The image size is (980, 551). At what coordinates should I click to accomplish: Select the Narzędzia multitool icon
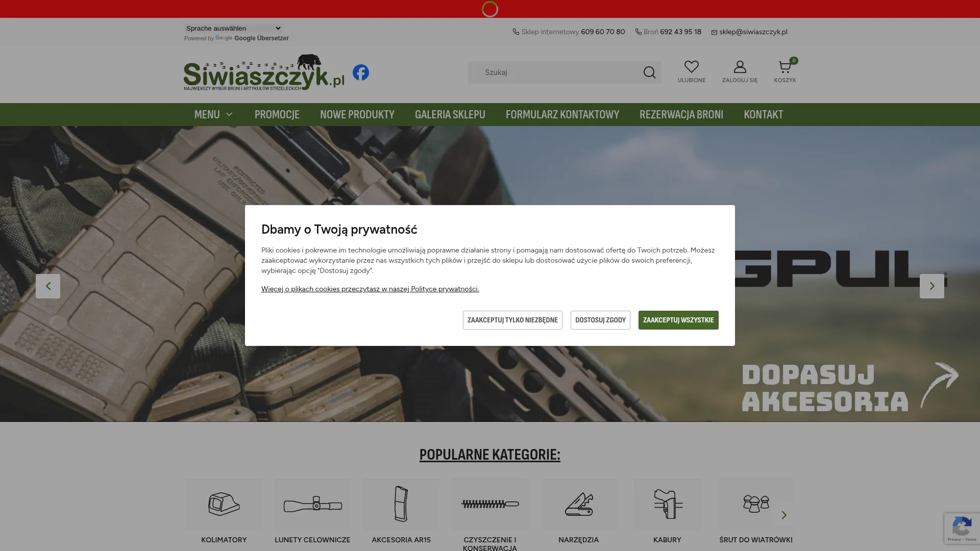pyautogui.click(x=579, y=504)
